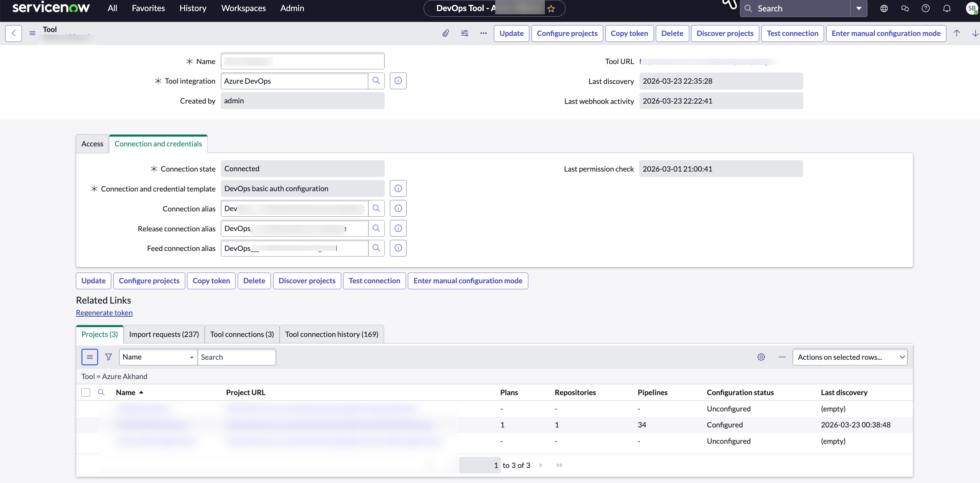Favorite this page with the star icon
This screenshot has height=483, width=980.
coord(551,8)
